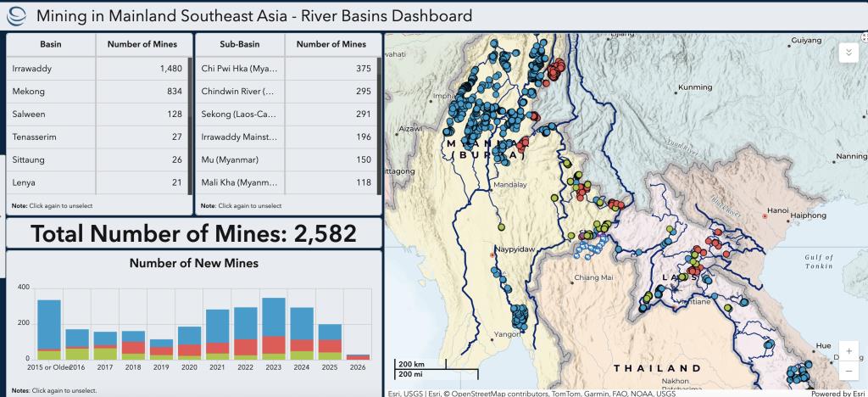Select the 2023 blue bar segment
The image size is (868, 397).
tap(274, 316)
